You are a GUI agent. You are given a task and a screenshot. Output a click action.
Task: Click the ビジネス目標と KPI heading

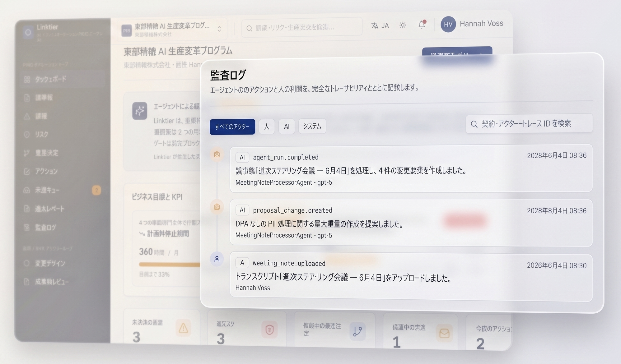(157, 197)
